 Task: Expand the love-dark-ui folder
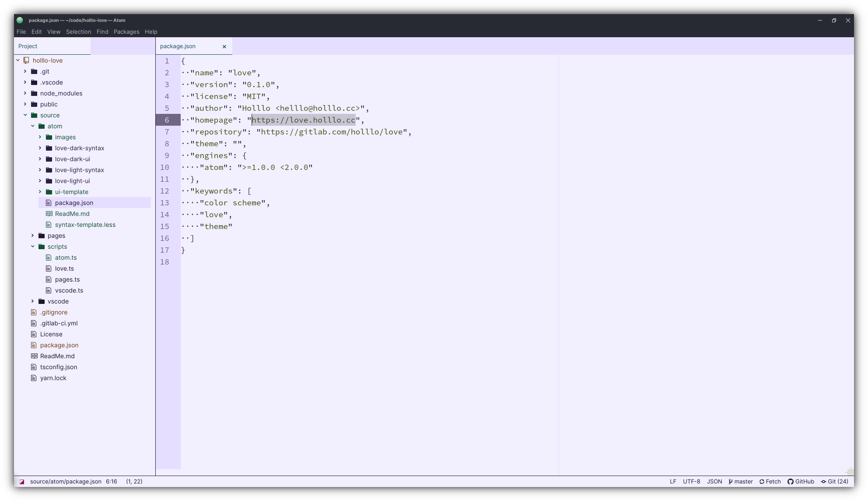40,159
